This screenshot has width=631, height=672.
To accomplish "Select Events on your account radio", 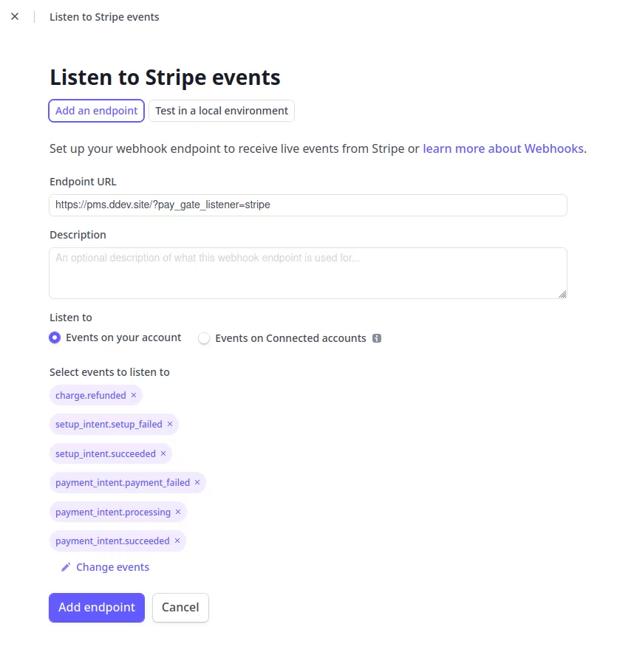I will (x=55, y=337).
